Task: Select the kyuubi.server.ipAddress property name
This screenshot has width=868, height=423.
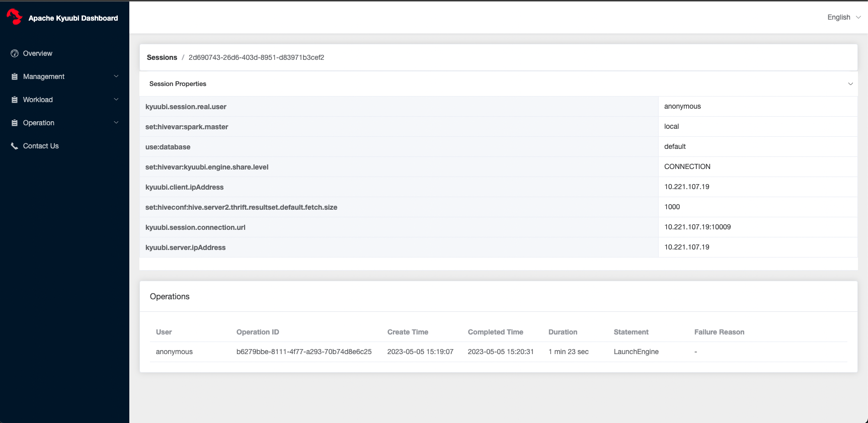Action: [185, 247]
